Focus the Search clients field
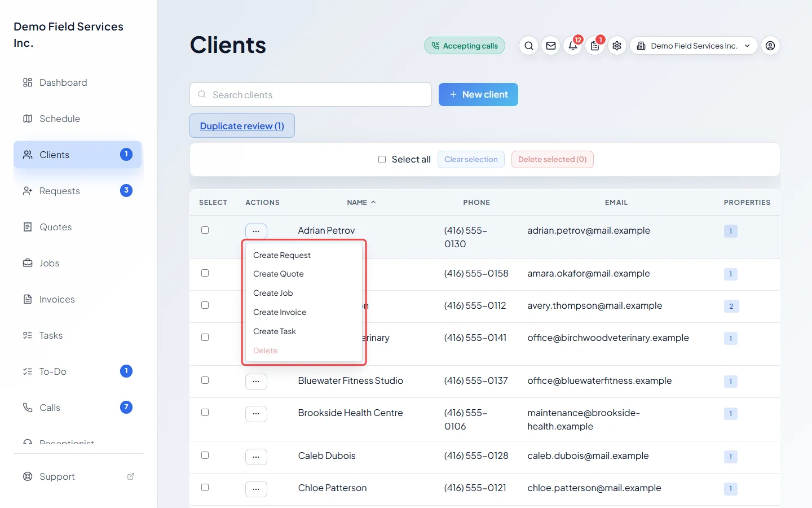Image resolution: width=812 pixels, height=508 pixels. tap(311, 95)
